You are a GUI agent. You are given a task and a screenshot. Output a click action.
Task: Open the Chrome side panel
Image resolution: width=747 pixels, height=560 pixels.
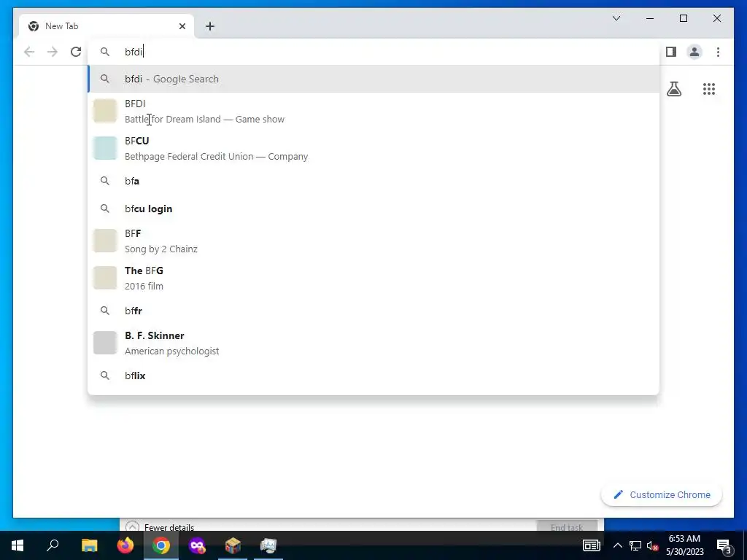pyautogui.click(x=671, y=52)
